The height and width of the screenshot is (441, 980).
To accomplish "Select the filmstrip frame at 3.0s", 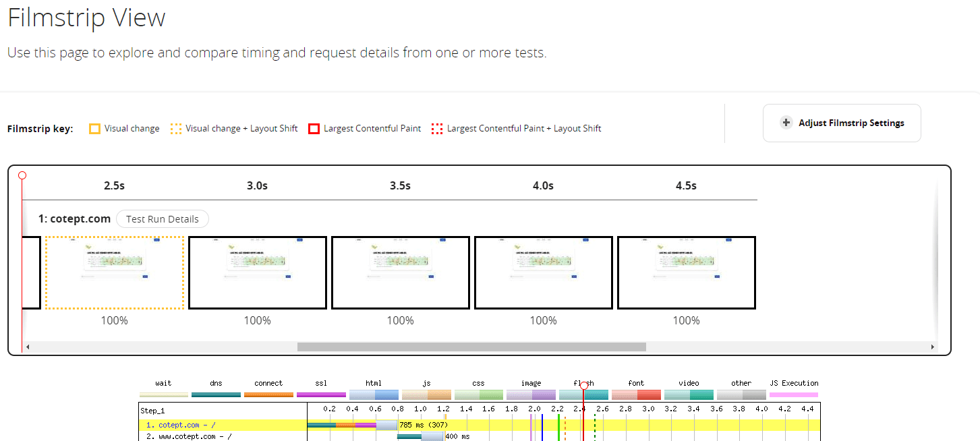I will [x=258, y=273].
